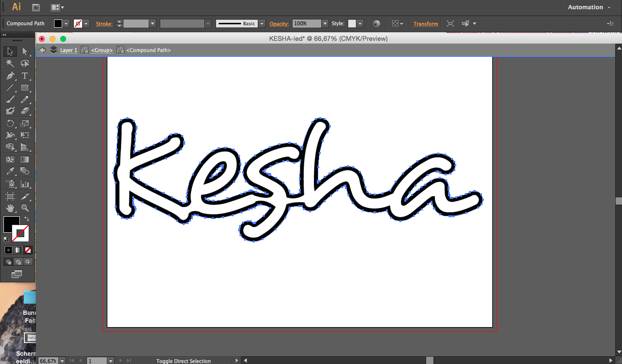This screenshot has height=364, width=622.
Task: Activate the Symbol Sprayer tool
Action: (x=10, y=184)
